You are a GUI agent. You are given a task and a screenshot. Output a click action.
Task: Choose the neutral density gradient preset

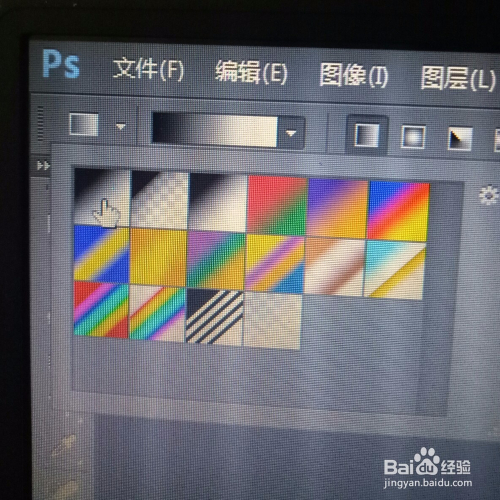tap(273, 320)
